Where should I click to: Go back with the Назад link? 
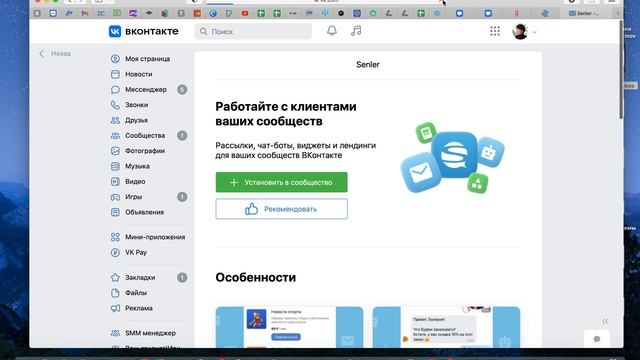tap(55, 53)
